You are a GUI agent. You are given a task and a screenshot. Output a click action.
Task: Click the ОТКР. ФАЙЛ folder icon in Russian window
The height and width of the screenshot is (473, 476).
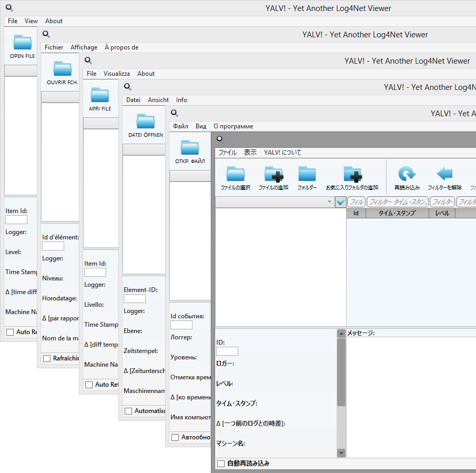tap(190, 147)
